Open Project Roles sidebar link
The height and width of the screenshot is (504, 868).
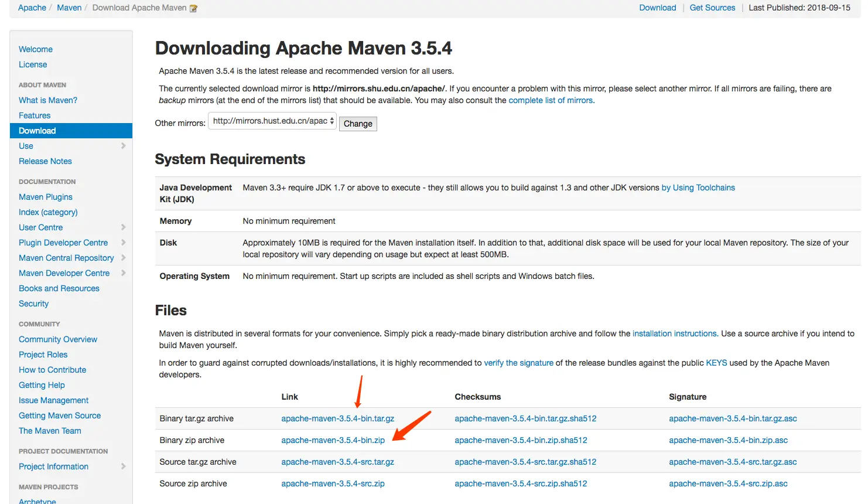click(43, 355)
